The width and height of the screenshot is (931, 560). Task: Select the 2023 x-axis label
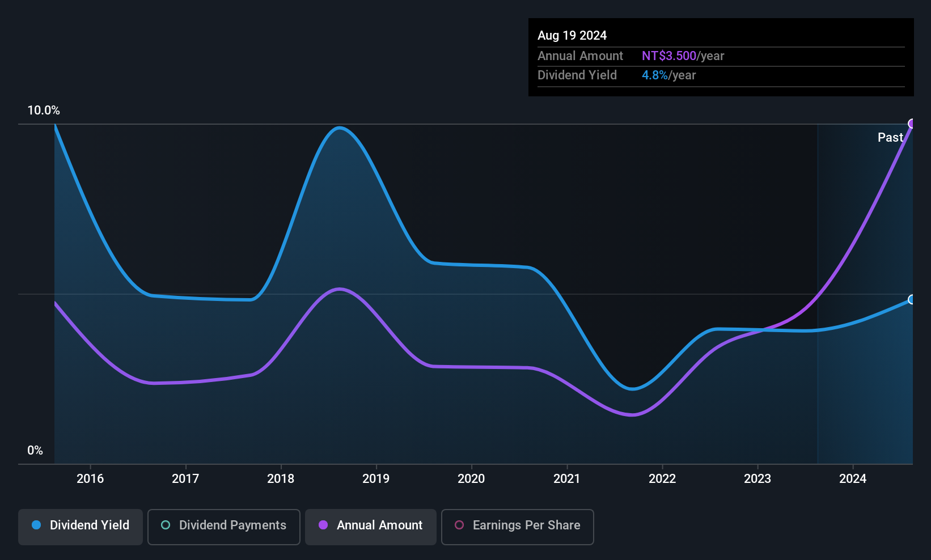pos(758,479)
